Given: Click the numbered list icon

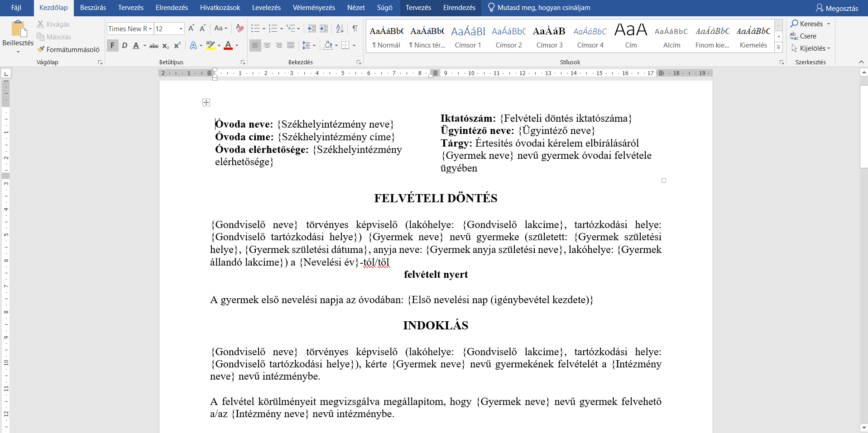Looking at the screenshot, I should tap(273, 29).
